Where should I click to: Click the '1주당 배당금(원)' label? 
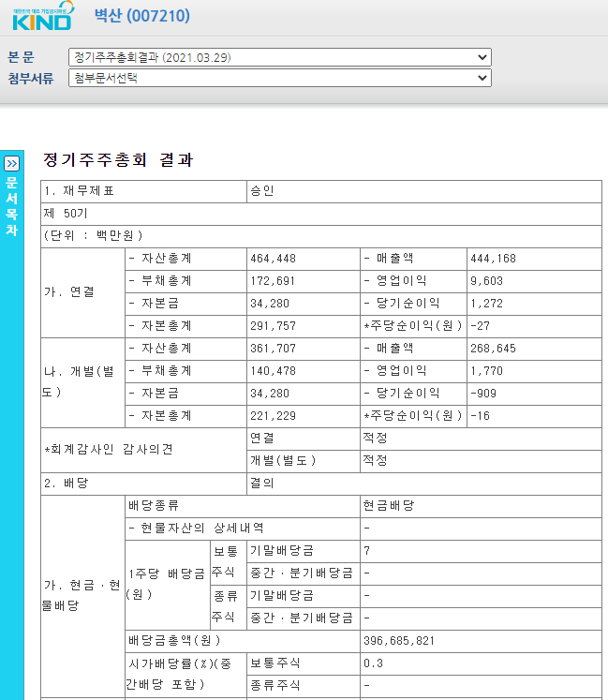point(168,585)
